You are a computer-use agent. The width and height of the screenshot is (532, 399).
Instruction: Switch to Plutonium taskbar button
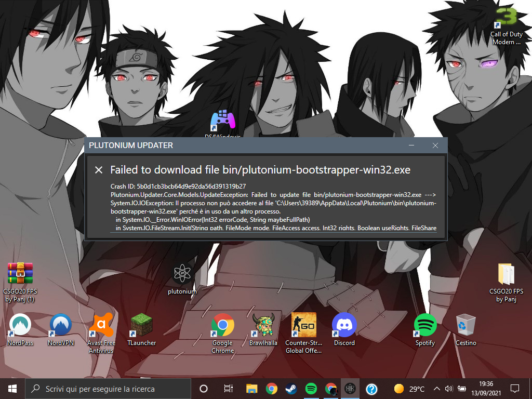click(x=350, y=389)
